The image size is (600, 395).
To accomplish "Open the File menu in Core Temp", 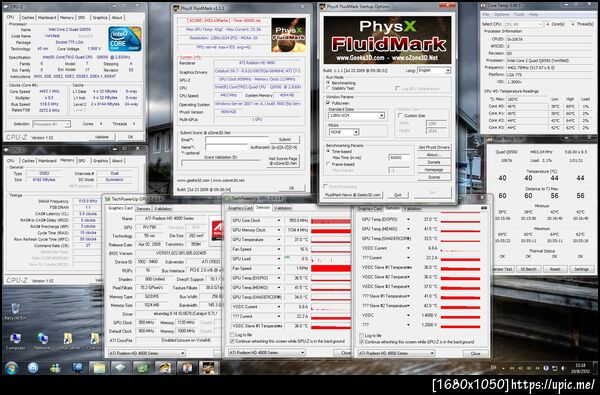I will 486,15.
